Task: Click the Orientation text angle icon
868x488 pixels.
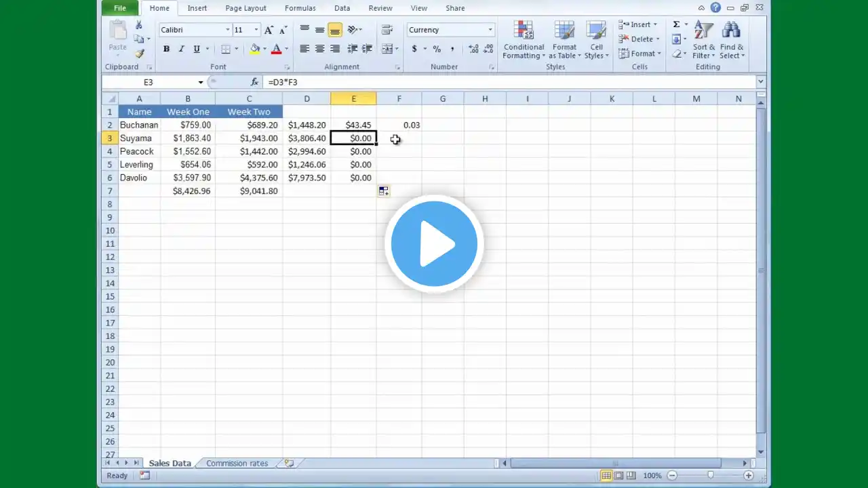Action: [353, 30]
